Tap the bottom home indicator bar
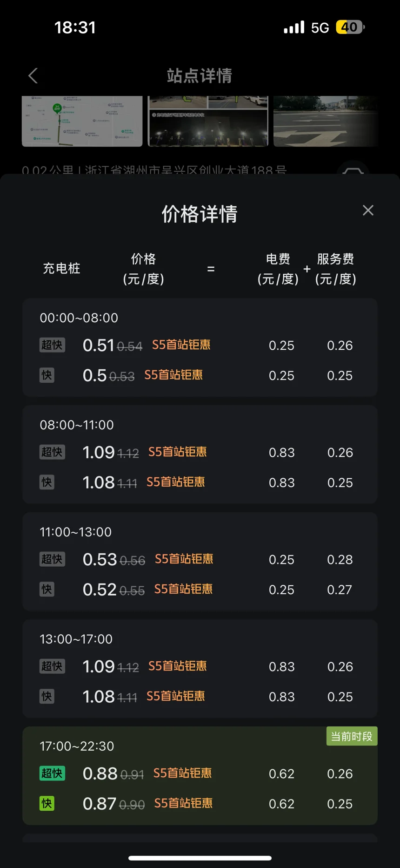Screen dimensions: 400x868 200,858
